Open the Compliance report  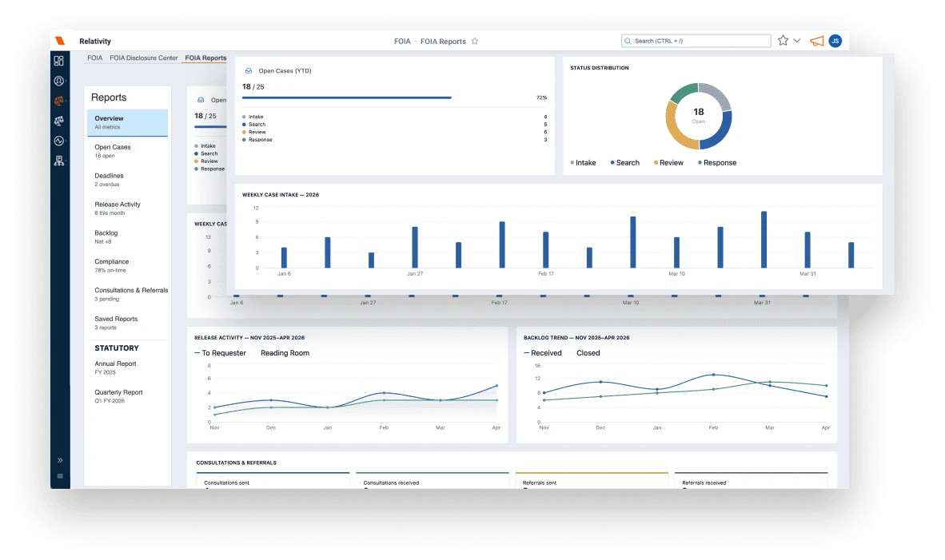click(127, 265)
